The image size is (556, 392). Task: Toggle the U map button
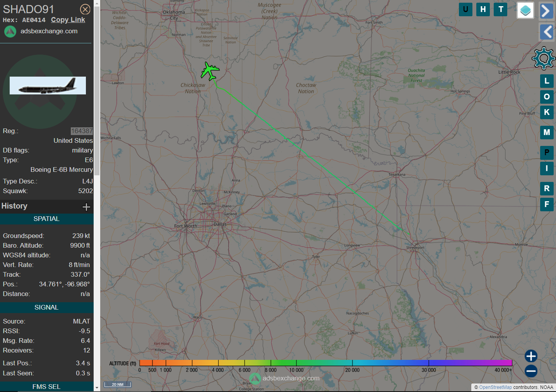tap(465, 9)
